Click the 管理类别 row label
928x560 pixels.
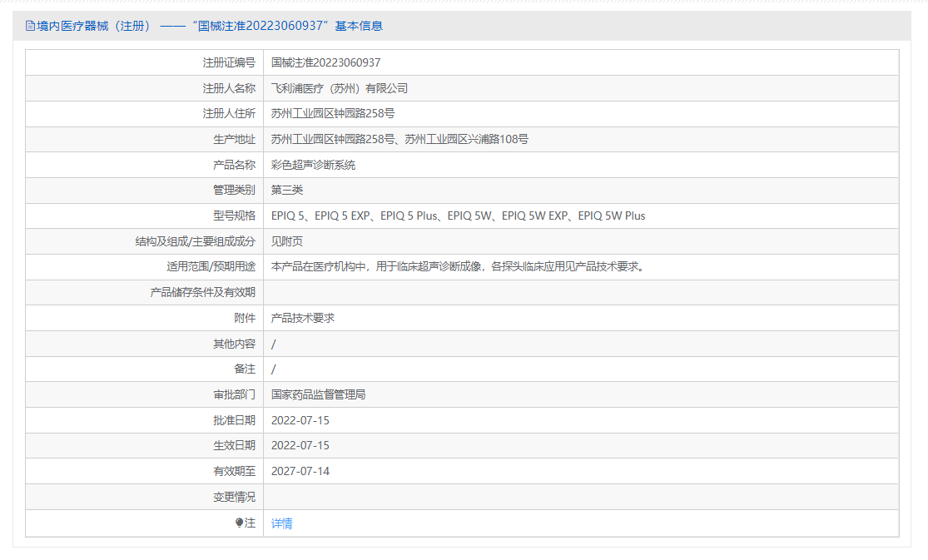[x=235, y=190]
